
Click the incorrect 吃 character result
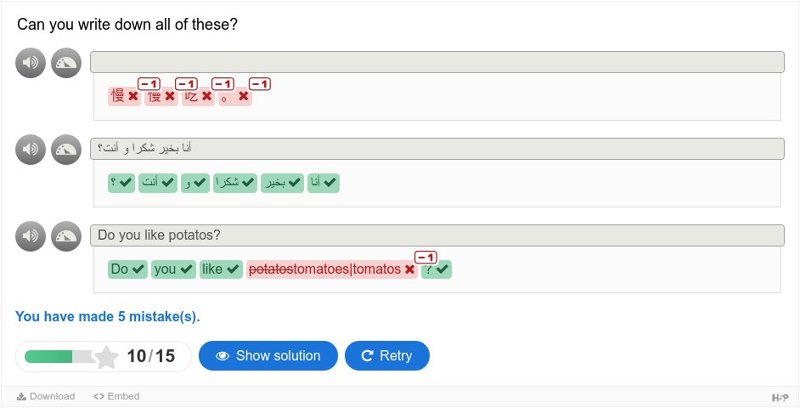(x=198, y=96)
